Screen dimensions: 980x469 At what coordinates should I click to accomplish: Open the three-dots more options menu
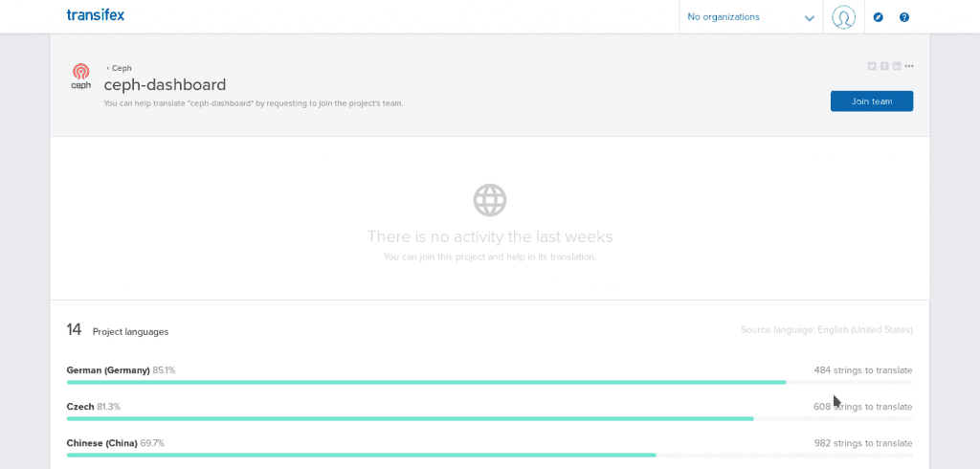pos(909,66)
